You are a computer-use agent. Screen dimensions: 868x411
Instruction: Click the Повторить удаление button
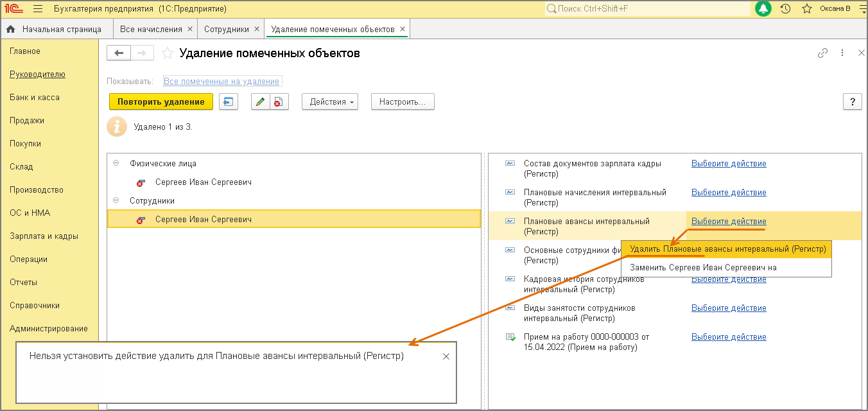point(161,102)
